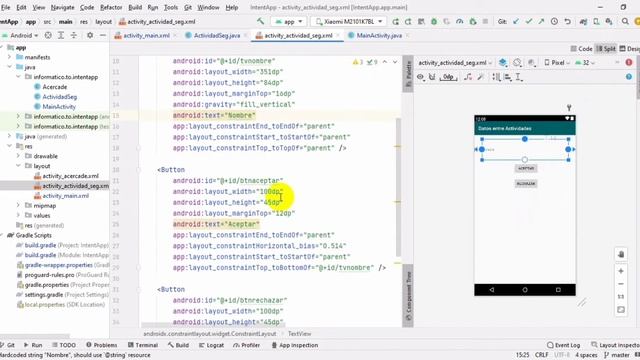The width and height of the screenshot is (640, 360).
Task: Switch editor to Design view mode
Action: point(629,49)
